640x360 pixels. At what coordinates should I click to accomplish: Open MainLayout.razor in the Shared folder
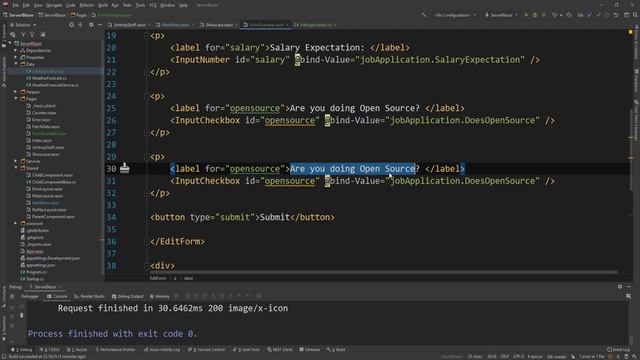(44, 196)
